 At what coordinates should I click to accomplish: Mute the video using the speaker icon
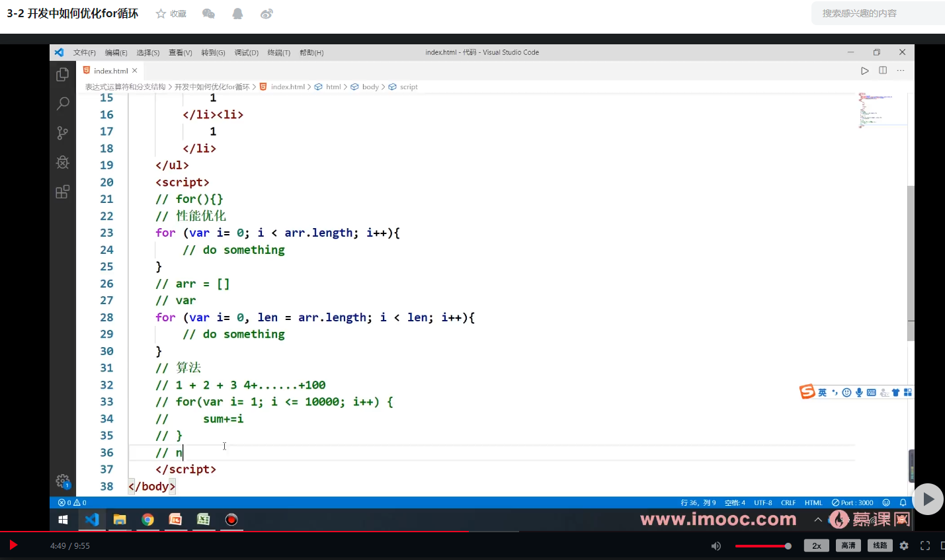716,545
